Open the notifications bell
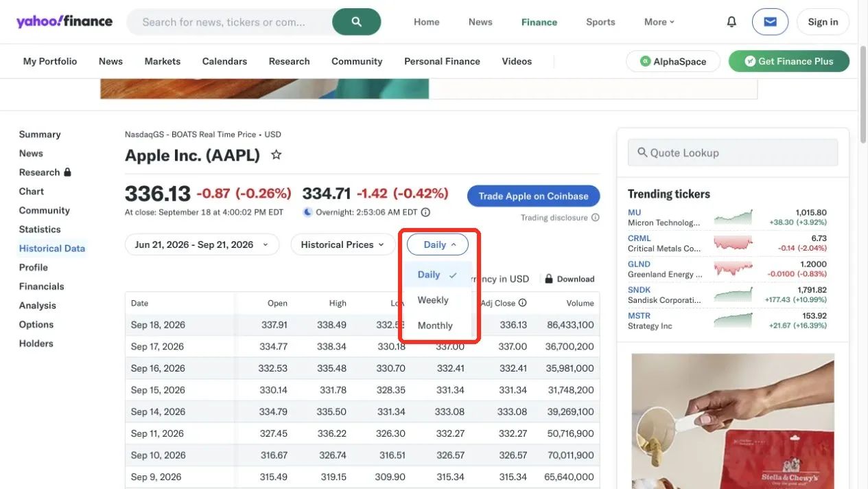The image size is (868, 489). tap(731, 22)
